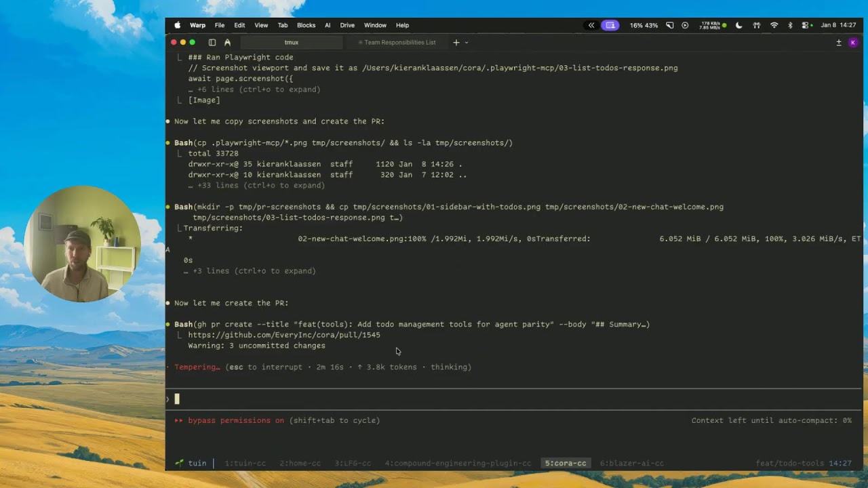Open the View menu
868x488 pixels.
[261, 25]
